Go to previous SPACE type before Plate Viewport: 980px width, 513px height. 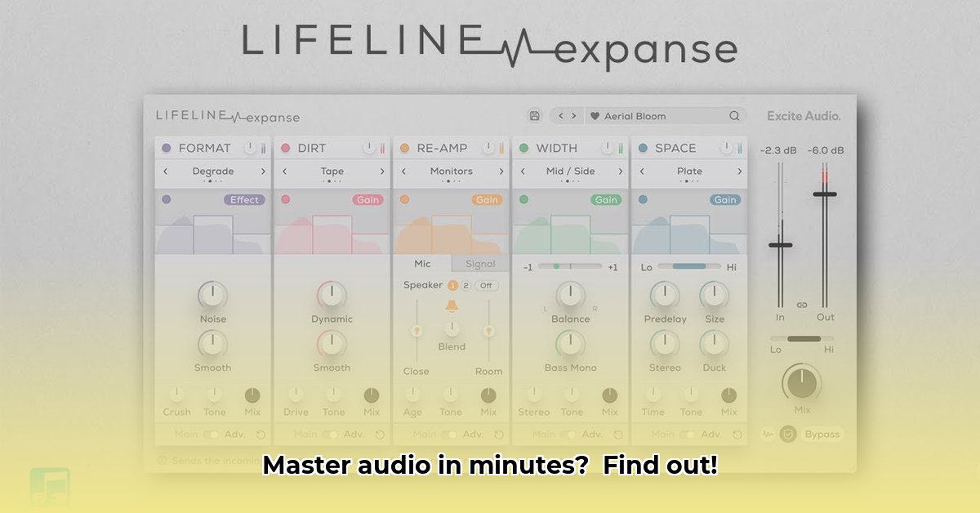coord(642,172)
